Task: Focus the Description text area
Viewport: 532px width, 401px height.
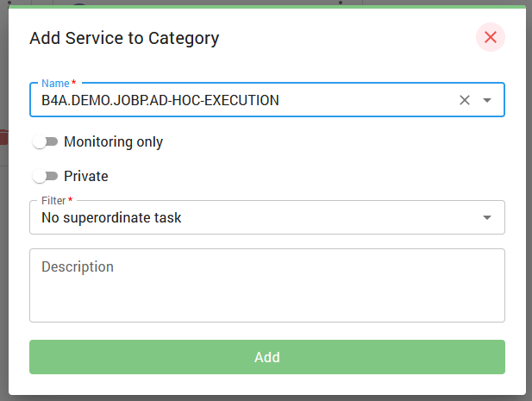Action: pos(267,285)
